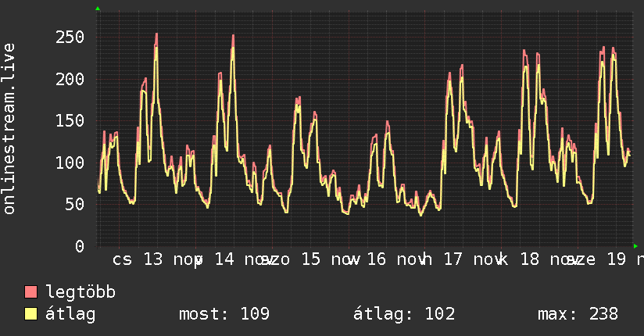Click the max: 238 statistic
The image size is (644, 336).
tap(578, 314)
